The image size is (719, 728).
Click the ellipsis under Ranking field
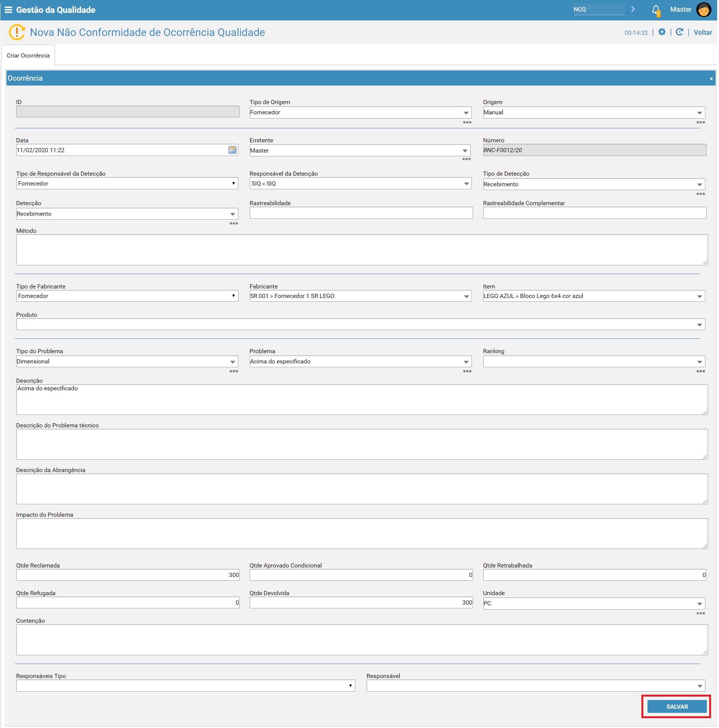700,371
